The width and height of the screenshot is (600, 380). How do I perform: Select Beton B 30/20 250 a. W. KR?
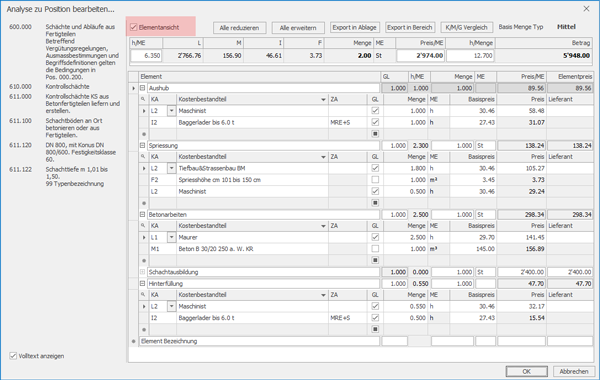216,249
